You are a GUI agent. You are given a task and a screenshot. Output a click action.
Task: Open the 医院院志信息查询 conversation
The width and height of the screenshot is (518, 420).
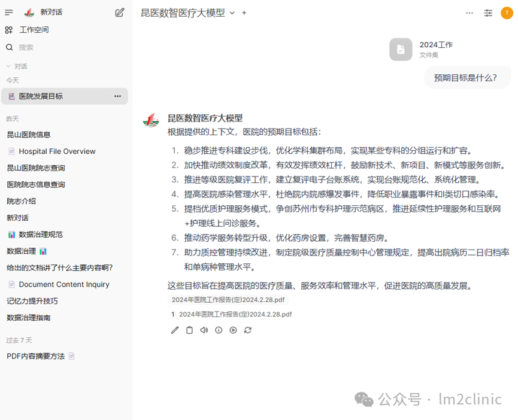36,185
